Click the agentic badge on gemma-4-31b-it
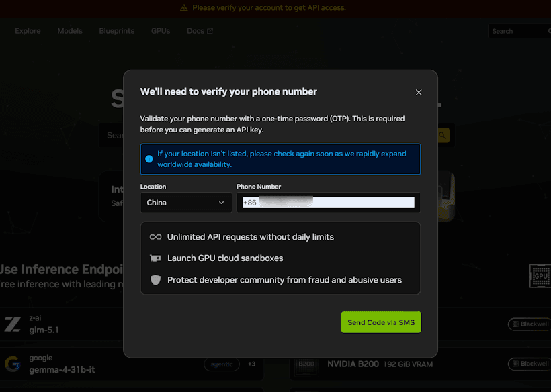This screenshot has width=551, height=392. (x=222, y=363)
